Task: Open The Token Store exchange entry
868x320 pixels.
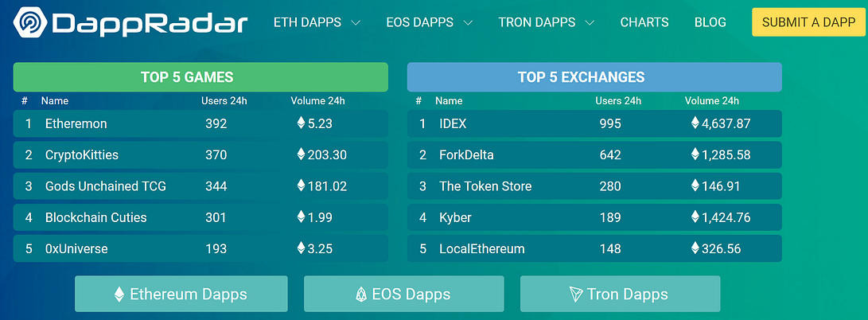Action: point(594,186)
